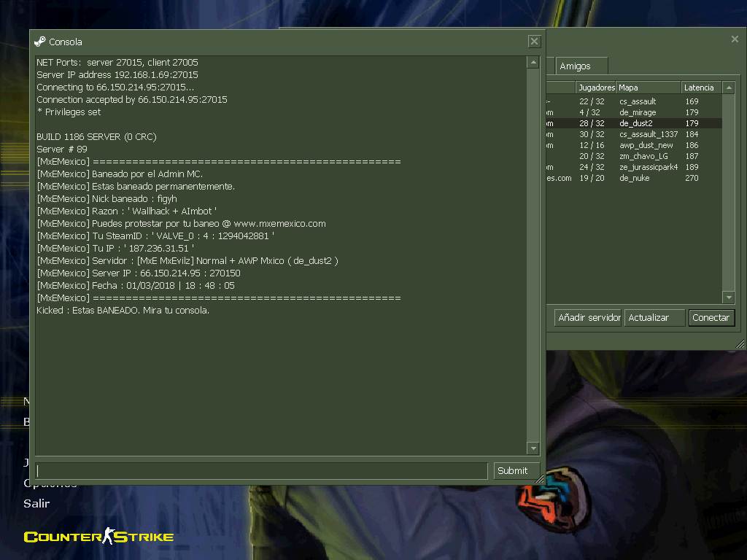The image size is (747, 560).
Task: Select the de_nuke server row
Action: point(634,178)
